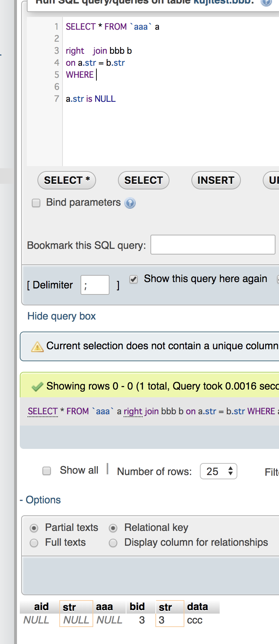Click help icon beside Bind parameters
The image size is (279, 644).
tap(130, 203)
